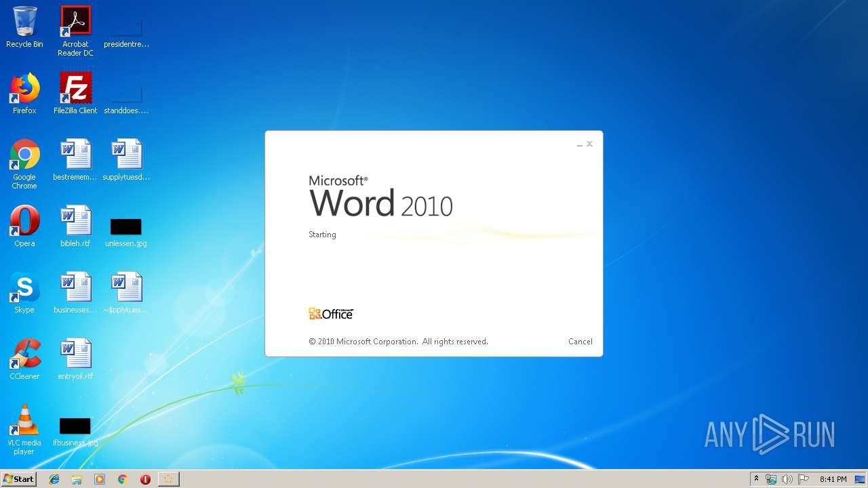The height and width of the screenshot is (488, 868).
Task: Open the Skype desktop shortcut
Action: [x=24, y=293]
